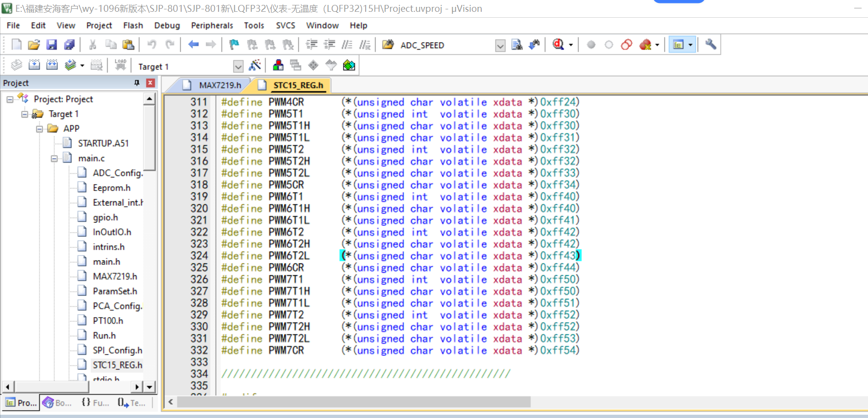The width and height of the screenshot is (868, 418).
Task: Open Options for Target magic wand
Action: [255, 65]
